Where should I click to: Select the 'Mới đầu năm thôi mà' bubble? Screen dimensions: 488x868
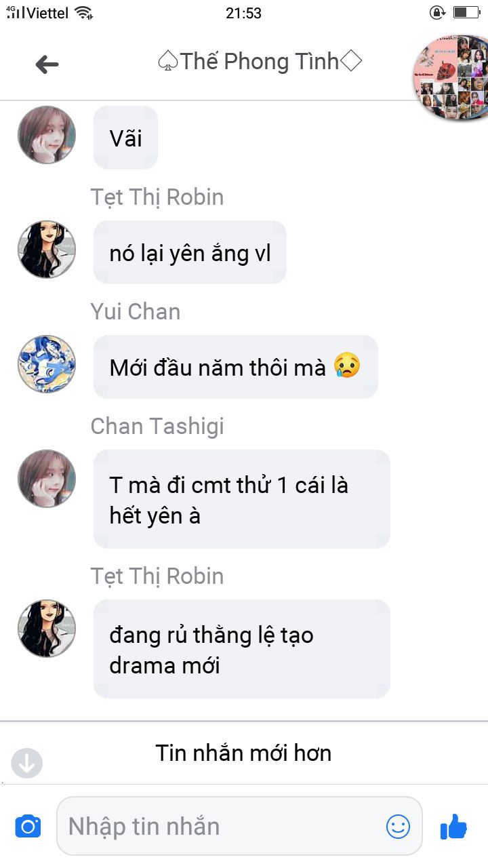(235, 367)
